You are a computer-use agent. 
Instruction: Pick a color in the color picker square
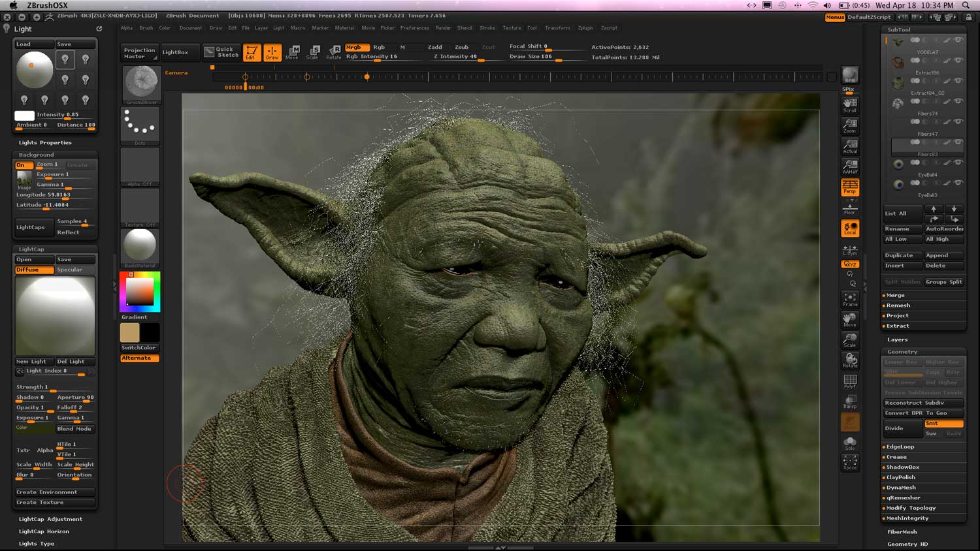(x=139, y=292)
